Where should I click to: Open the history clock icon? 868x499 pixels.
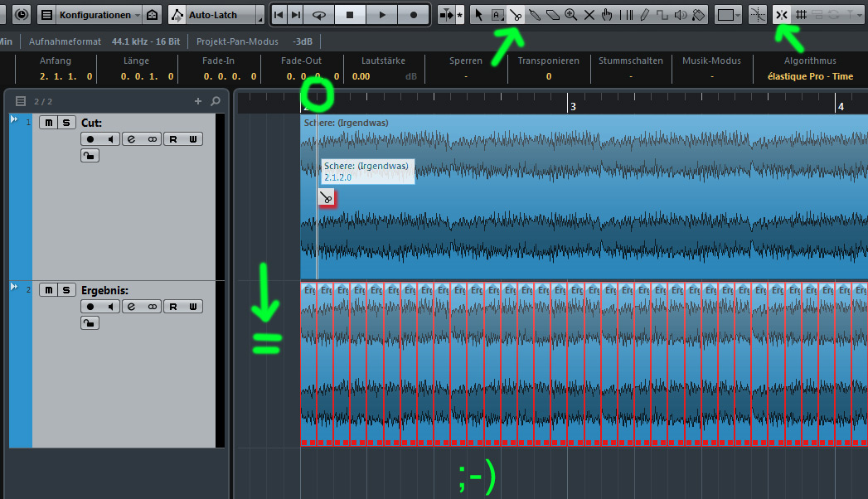pos(21,14)
